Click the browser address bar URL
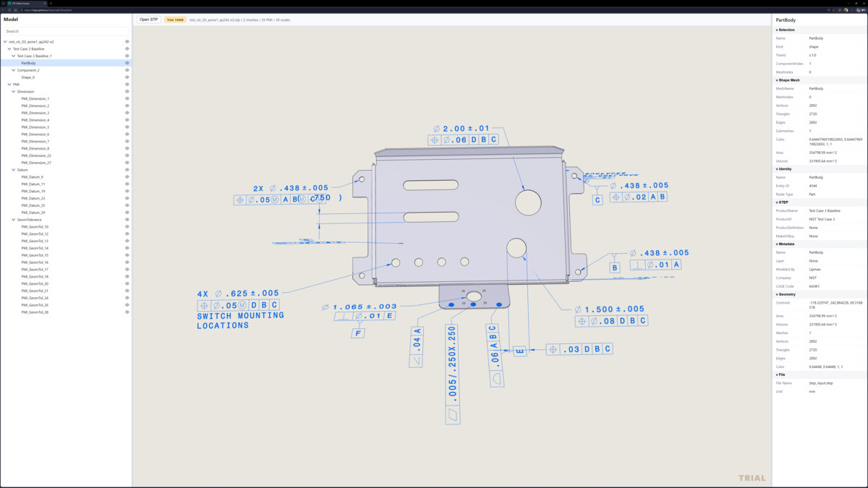The image size is (868, 488). coord(48,10)
